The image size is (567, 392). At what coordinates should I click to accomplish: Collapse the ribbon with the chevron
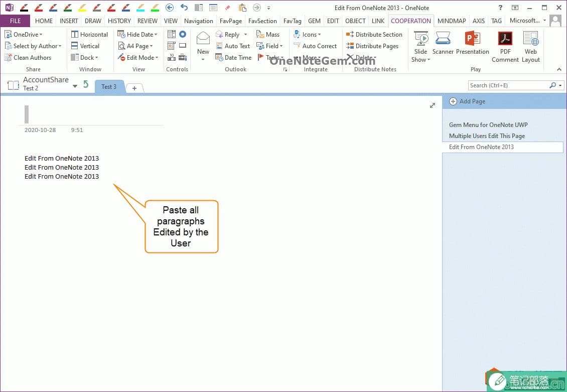click(x=559, y=69)
